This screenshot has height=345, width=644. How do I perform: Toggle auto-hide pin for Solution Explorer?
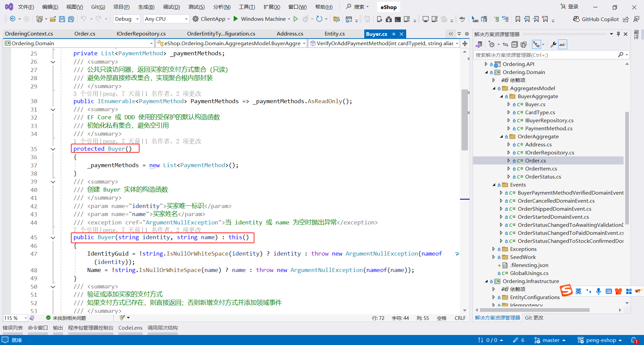(x=618, y=34)
